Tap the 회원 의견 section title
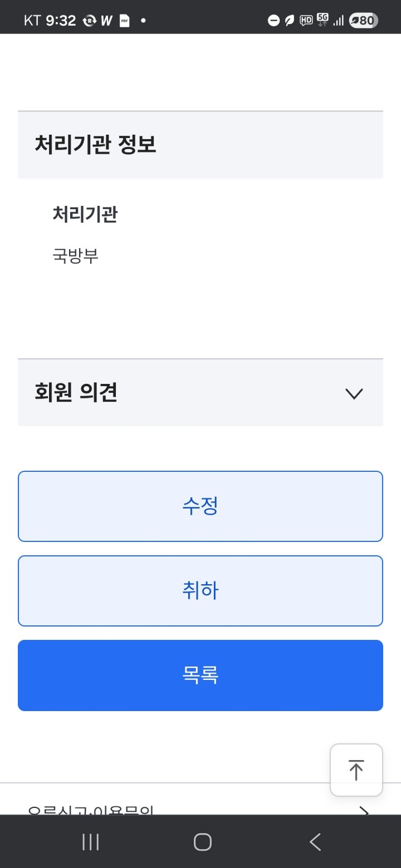Viewport: 401px width, 868px height. (76, 393)
